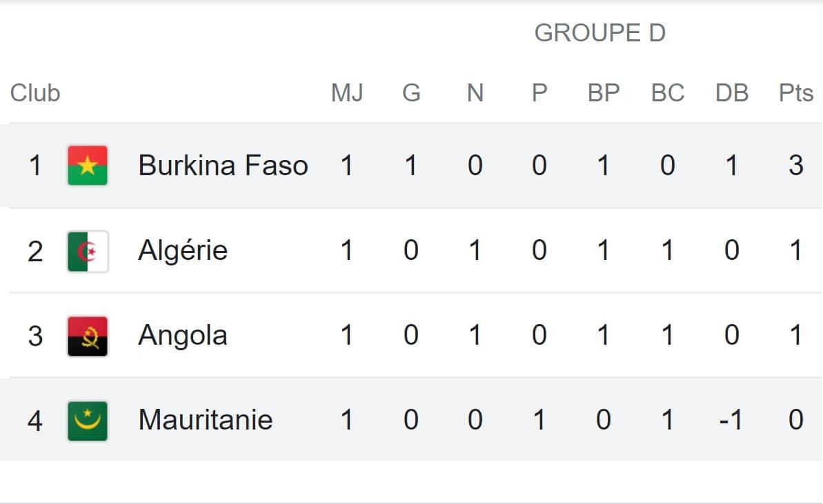Click the Mauritanie flag icon
Screen dimensions: 823x504
click(88, 421)
